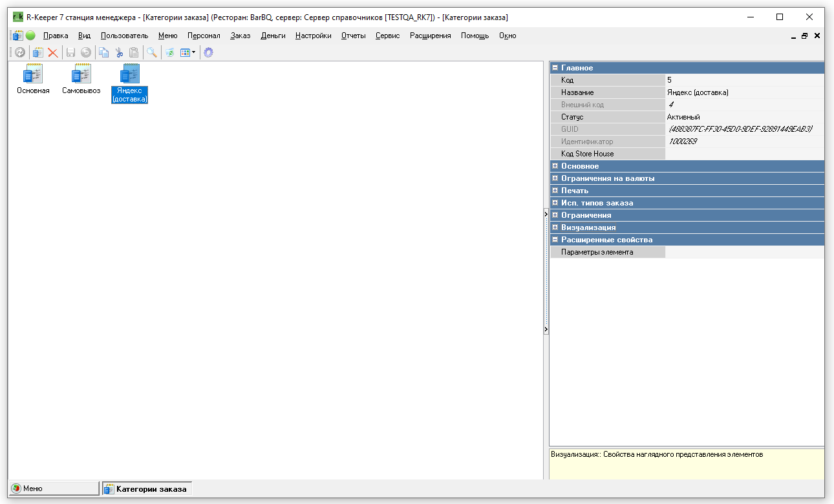Open the Настройки menu

pyautogui.click(x=314, y=36)
